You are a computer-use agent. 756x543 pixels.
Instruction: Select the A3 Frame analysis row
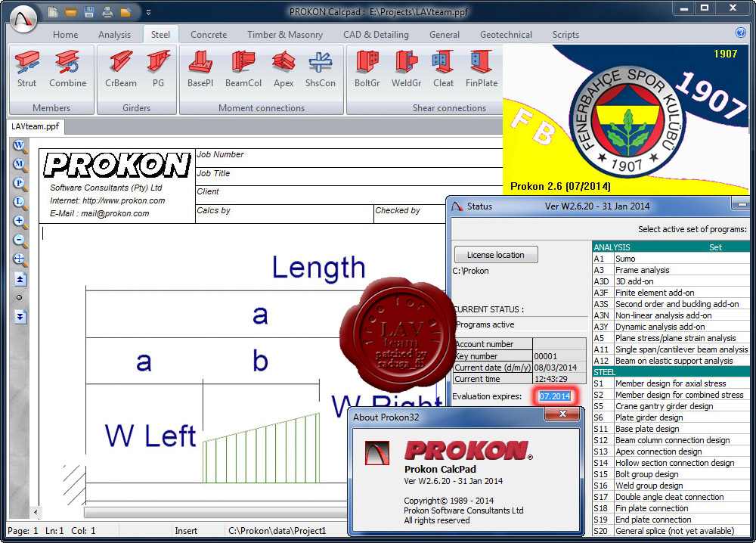coord(671,270)
